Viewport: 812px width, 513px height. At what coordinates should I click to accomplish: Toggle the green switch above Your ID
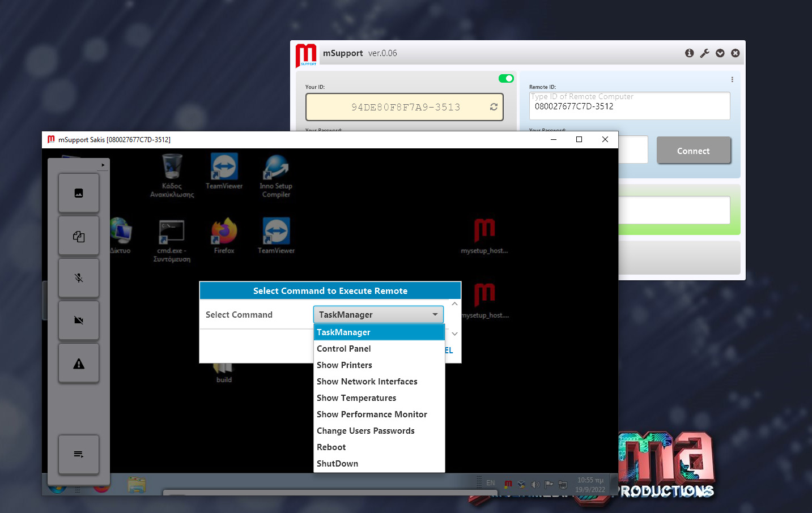point(506,79)
